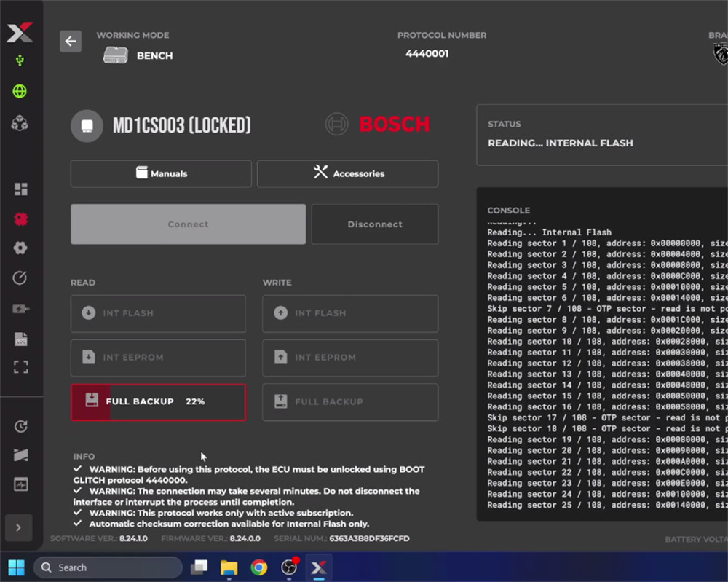Click the automatic checksum correction info line
The width and height of the screenshot is (728, 582).
229,524
